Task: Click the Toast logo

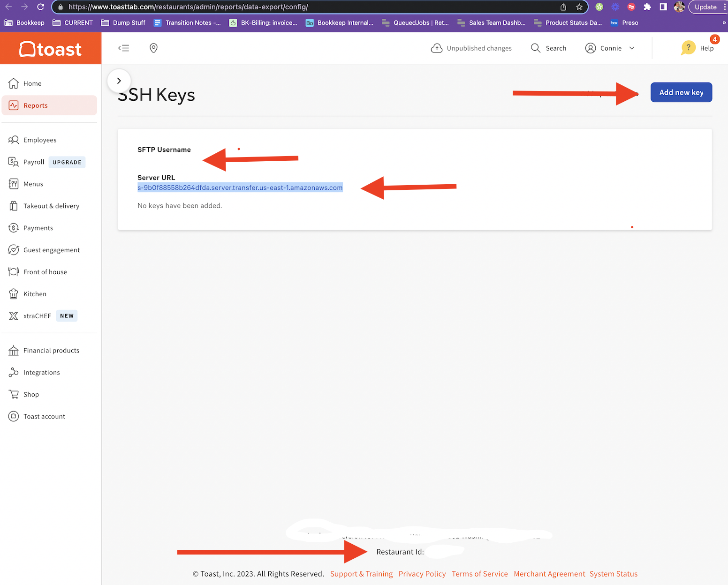Action: (50, 49)
